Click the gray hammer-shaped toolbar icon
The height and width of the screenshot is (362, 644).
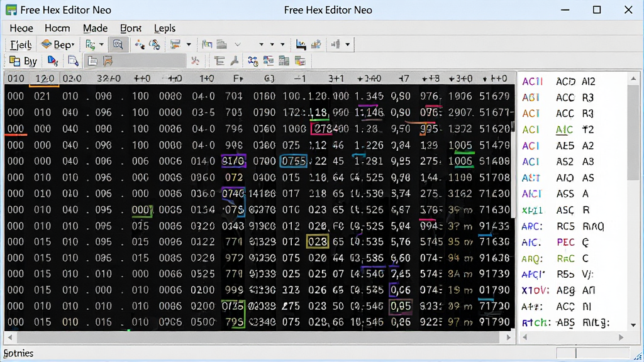pyautogui.click(x=235, y=61)
